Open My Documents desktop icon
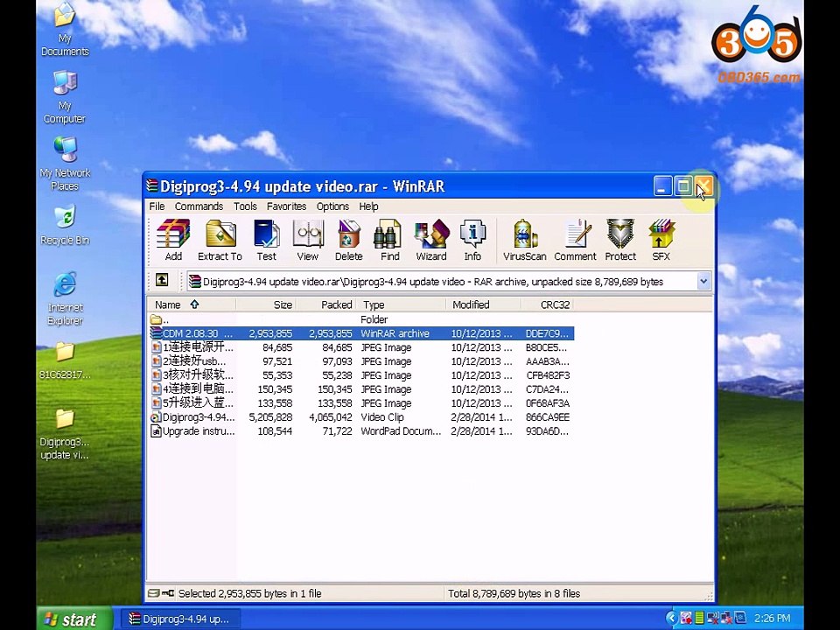This screenshot has height=630, width=840. [65, 31]
